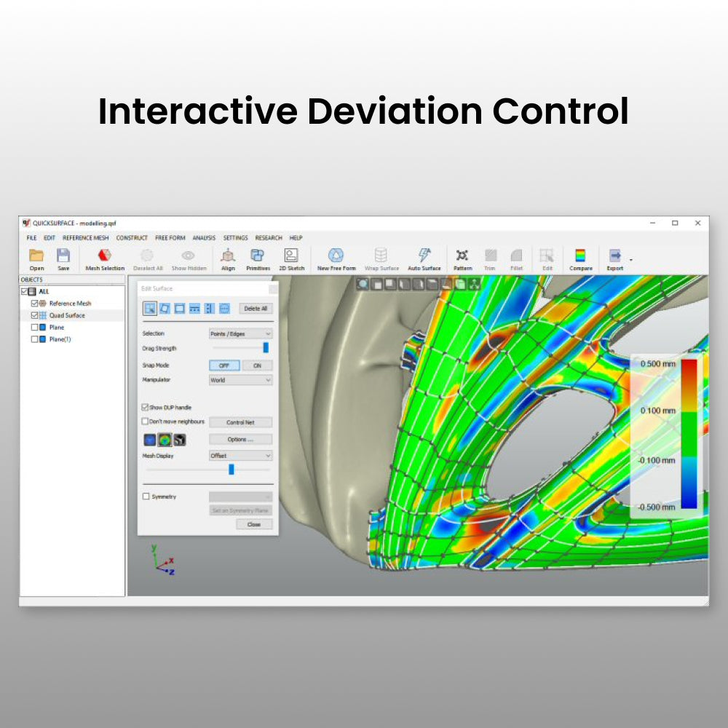The height and width of the screenshot is (728, 728).
Task: Open the Align tool
Action: point(228,256)
